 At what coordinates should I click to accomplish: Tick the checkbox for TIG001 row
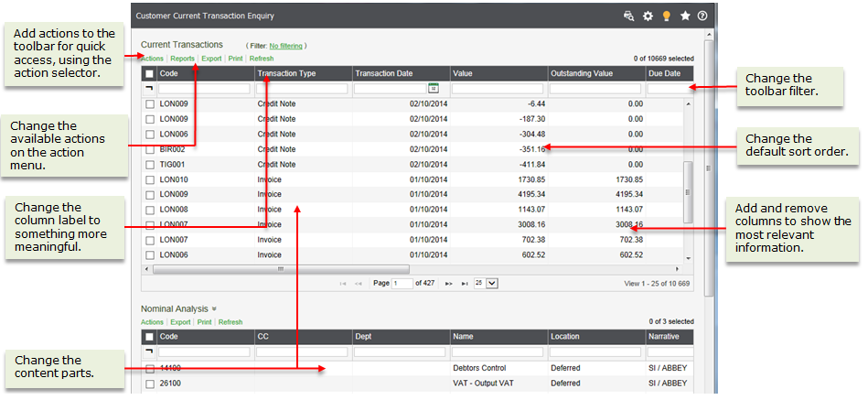[149, 165]
